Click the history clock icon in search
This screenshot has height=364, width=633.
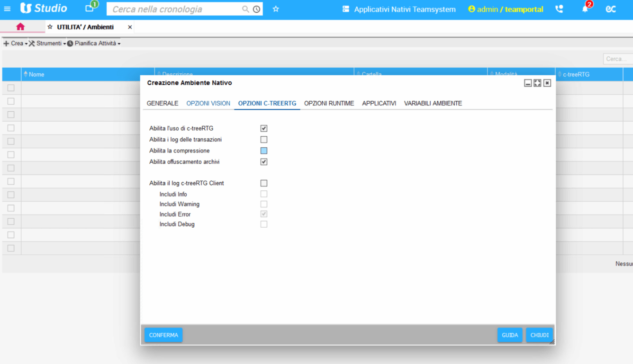256,9
